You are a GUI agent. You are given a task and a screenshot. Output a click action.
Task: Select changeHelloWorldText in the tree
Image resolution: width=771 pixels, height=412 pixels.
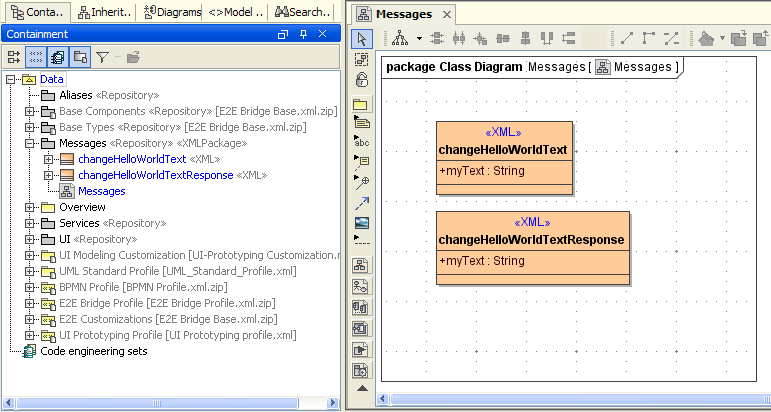tap(132, 159)
